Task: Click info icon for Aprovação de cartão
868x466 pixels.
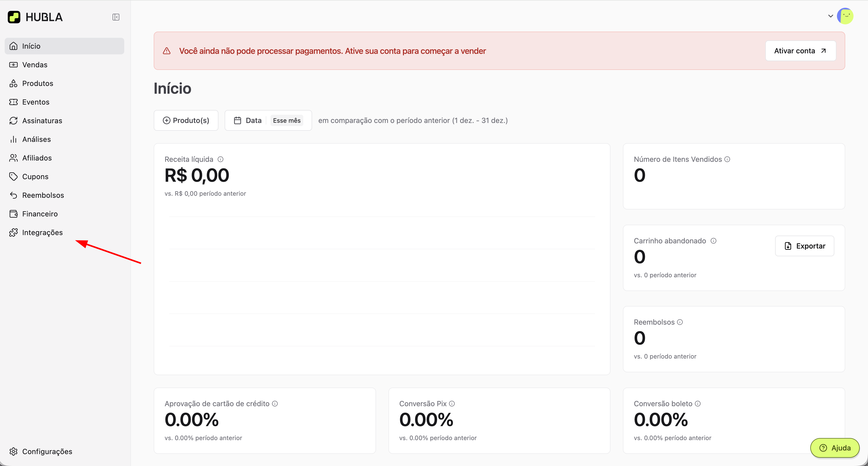Action: [x=275, y=404]
